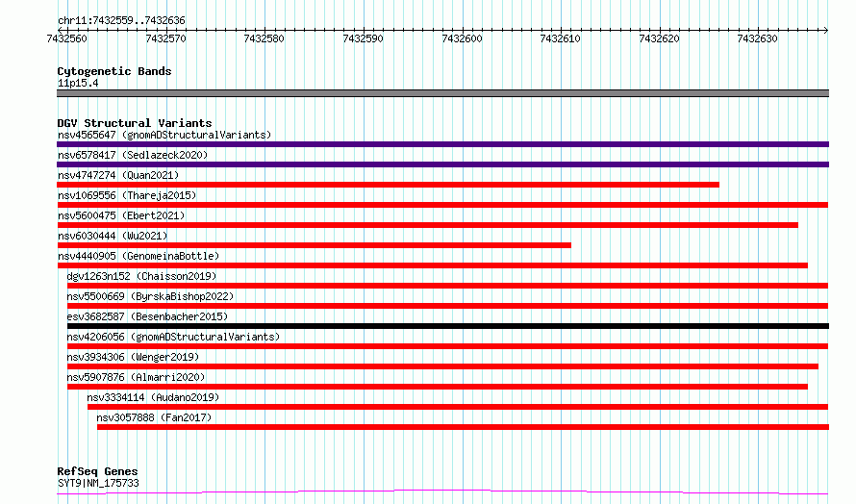Open nsv3334114 (Audano2019) label
Screen dimensions: 856x504
tap(153, 397)
